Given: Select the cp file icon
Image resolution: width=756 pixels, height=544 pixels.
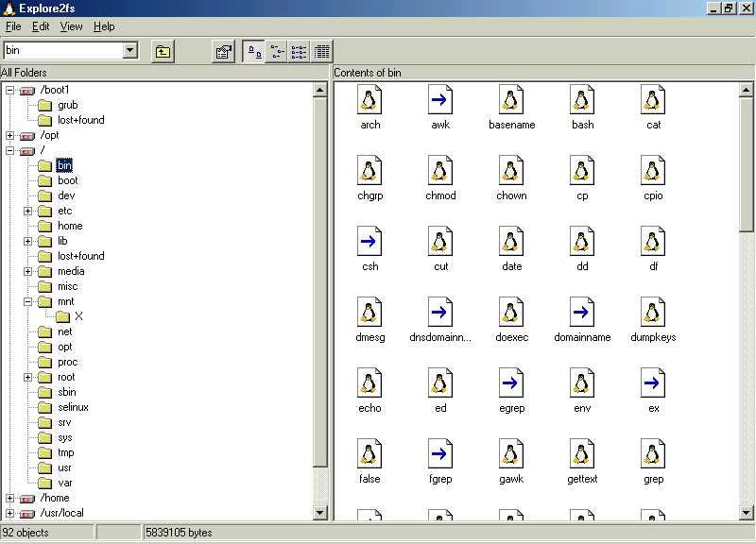Looking at the screenshot, I should 582,171.
